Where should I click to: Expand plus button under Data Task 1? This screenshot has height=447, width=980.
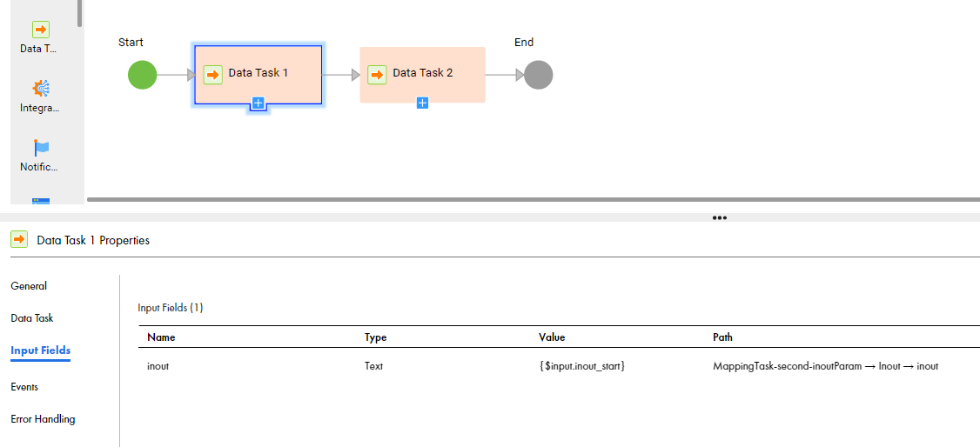[258, 103]
